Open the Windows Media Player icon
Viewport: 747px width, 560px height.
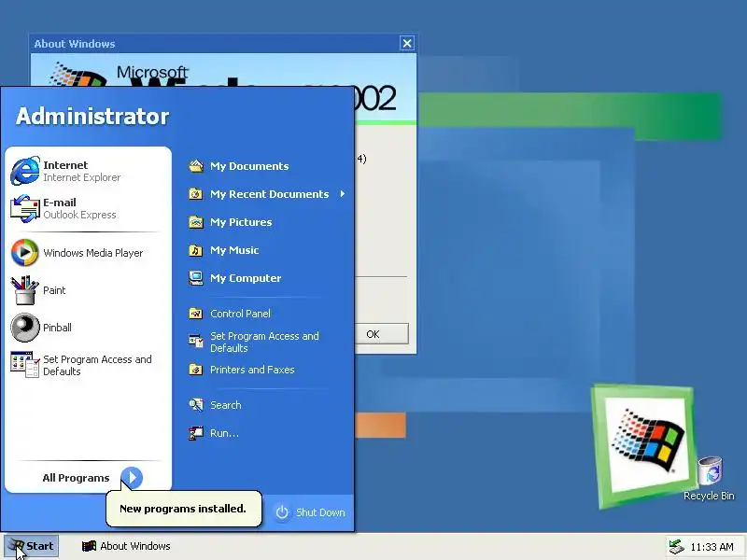25,252
